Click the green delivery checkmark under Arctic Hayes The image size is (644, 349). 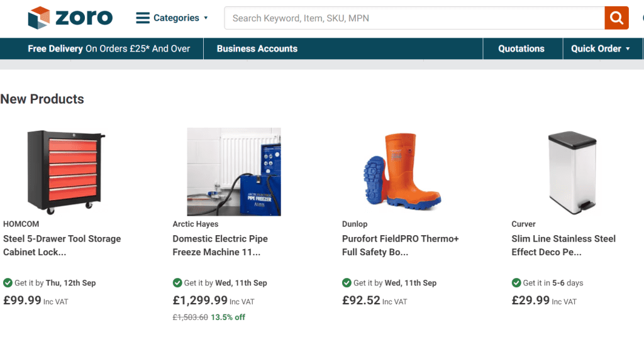coord(177,283)
